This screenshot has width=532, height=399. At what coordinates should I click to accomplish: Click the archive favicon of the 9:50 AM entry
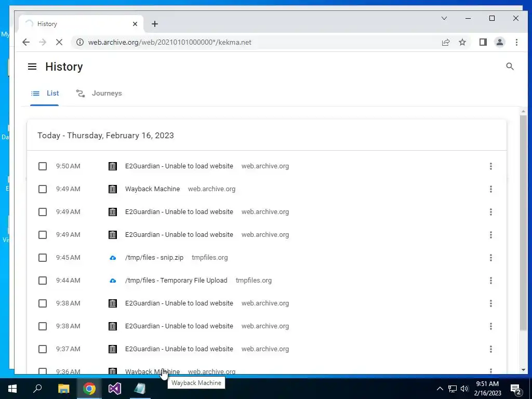click(113, 166)
